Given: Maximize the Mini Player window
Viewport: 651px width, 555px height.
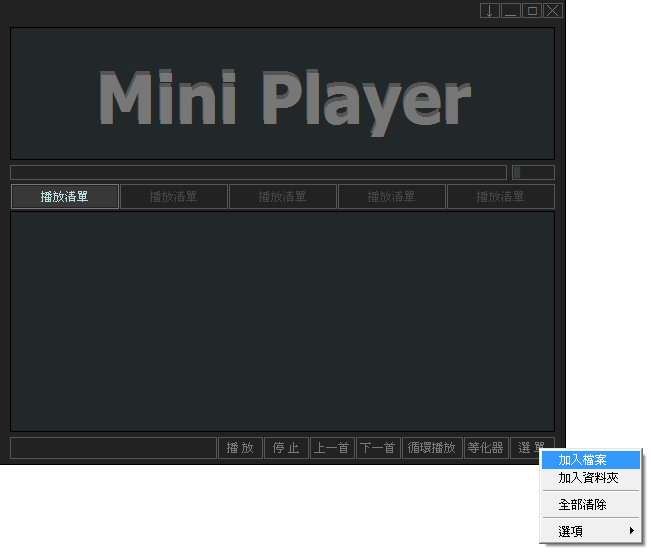Looking at the screenshot, I should [532, 11].
